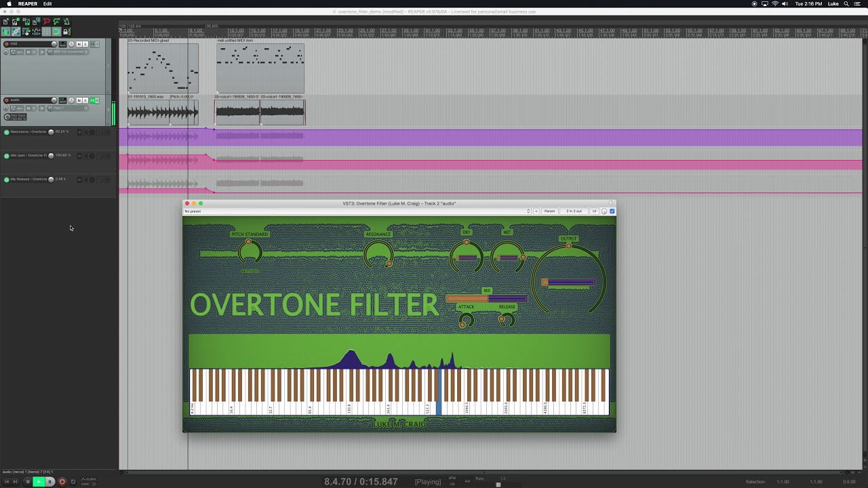Screen dimensions: 868x488
Task: Mute the midi track
Action: coord(79,44)
